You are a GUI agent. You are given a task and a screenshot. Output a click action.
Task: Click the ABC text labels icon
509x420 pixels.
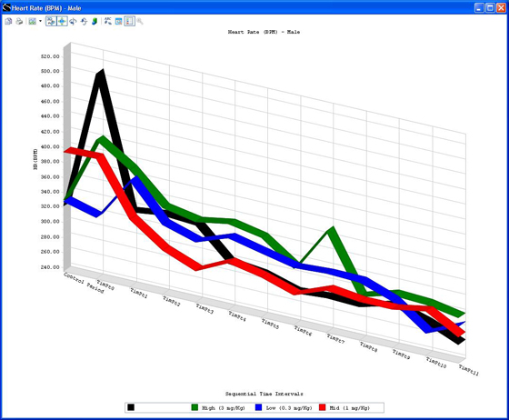pos(108,22)
